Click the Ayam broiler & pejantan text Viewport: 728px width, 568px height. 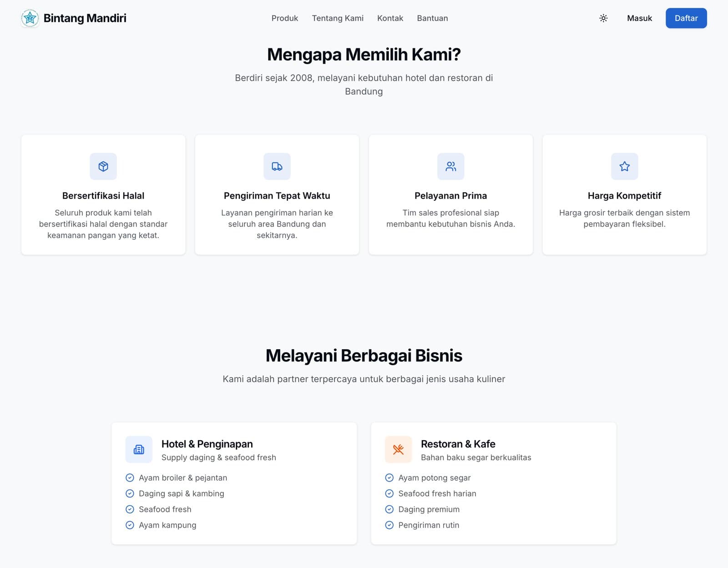[183, 478]
